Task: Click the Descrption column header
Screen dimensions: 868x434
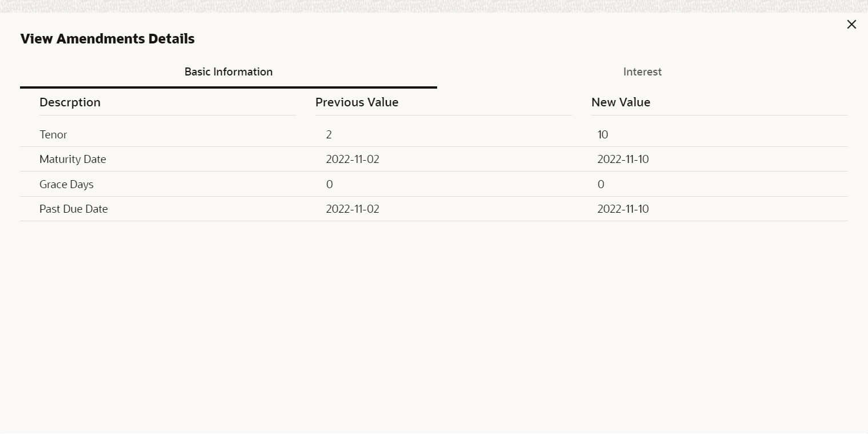Action: coord(70,102)
